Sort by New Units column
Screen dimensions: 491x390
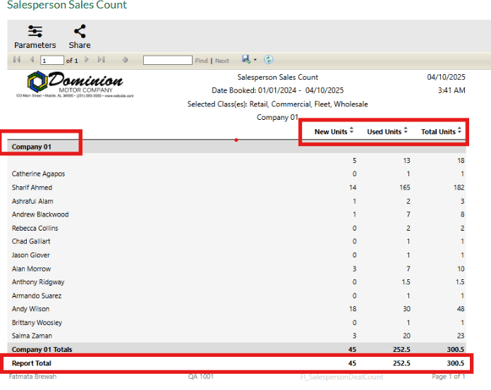[352, 131]
